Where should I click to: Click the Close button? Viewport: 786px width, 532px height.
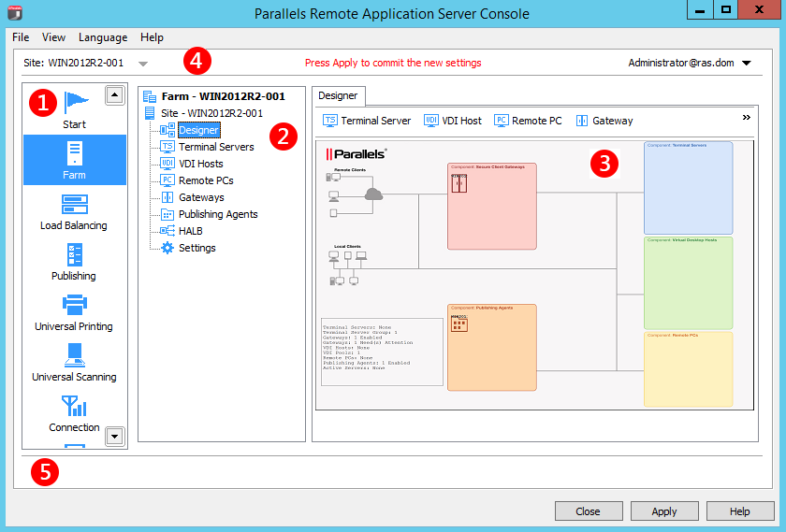(x=589, y=510)
